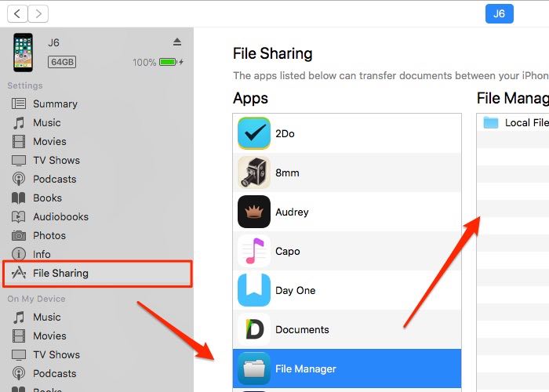Select the Audrey app icon
The width and height of the screenshot is (549, 392).
coord(254,212)
